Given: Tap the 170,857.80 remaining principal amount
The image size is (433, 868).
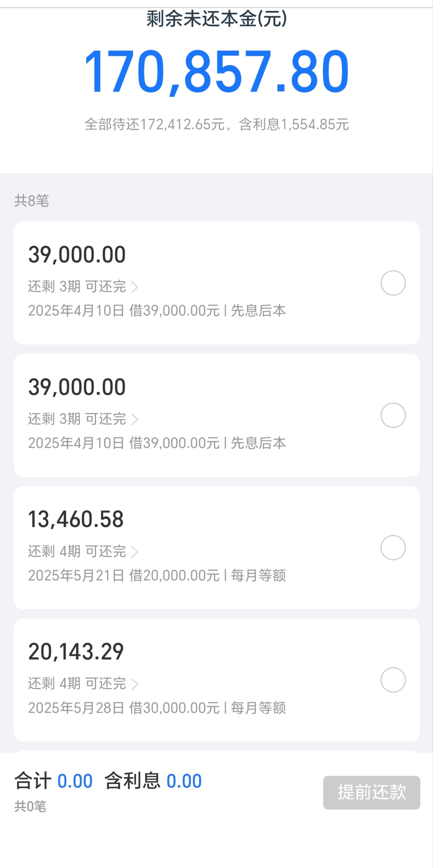Looking at the screenshot, I should pos(216,71).
